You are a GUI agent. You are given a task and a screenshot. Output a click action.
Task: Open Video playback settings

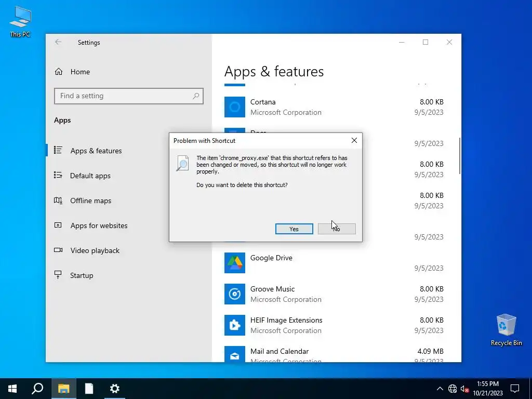pos(95,250)
